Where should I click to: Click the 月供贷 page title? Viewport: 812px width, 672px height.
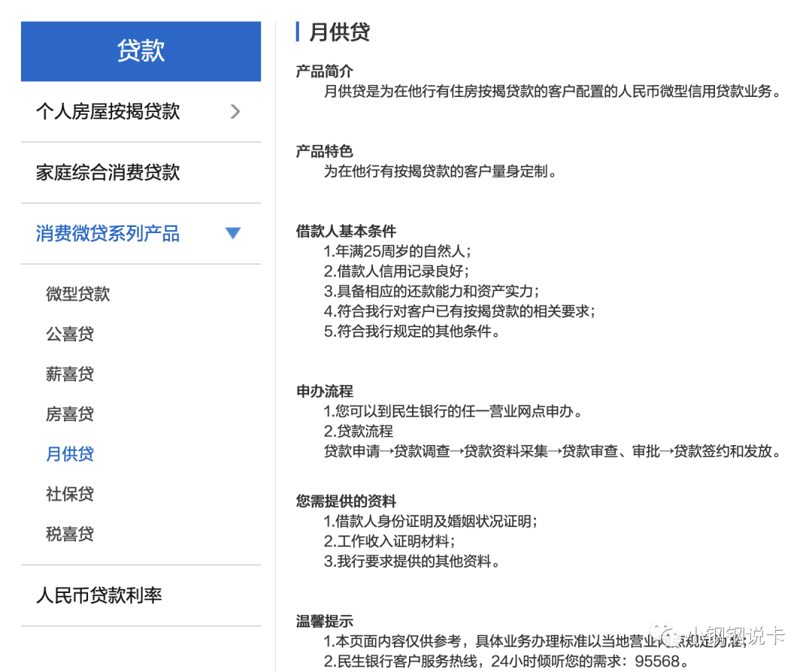(x=337, y=32)
